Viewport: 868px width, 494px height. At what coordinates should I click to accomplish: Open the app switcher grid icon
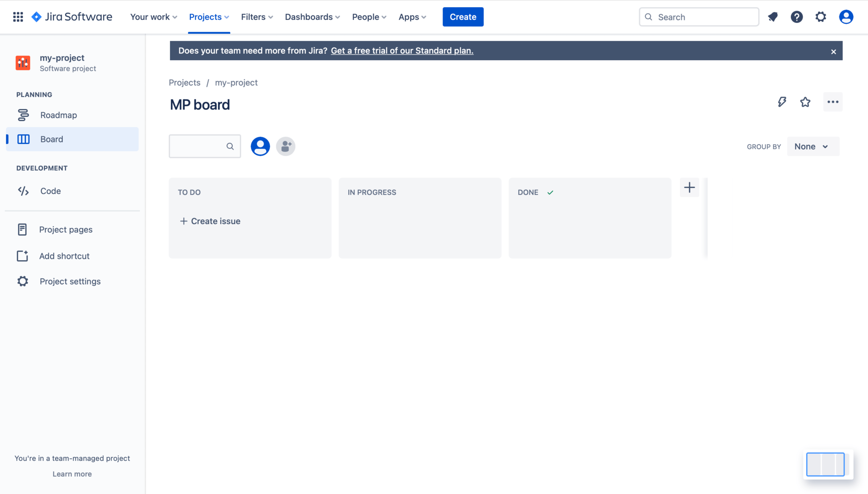[18, 17]
